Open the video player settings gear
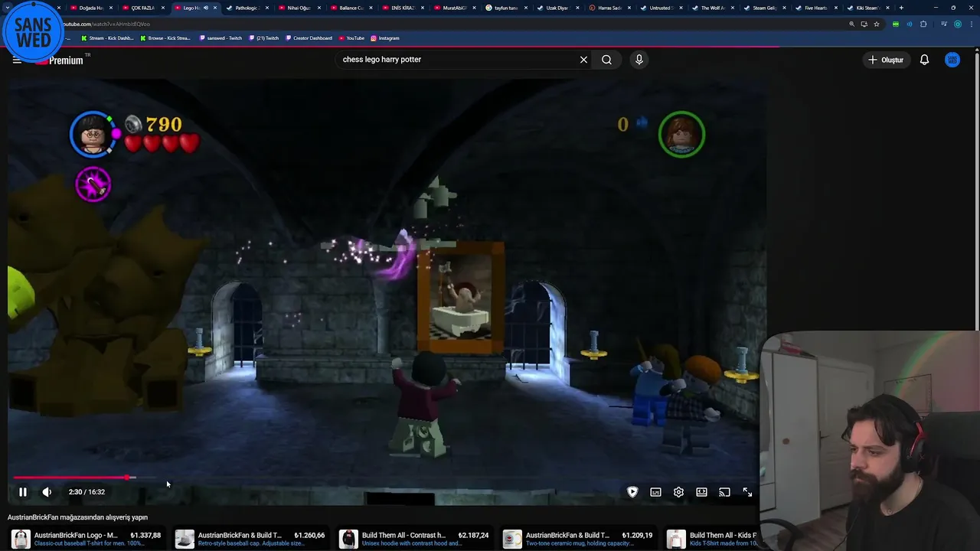980x551 pixels. pyautogui.click(x=678, y=492)
